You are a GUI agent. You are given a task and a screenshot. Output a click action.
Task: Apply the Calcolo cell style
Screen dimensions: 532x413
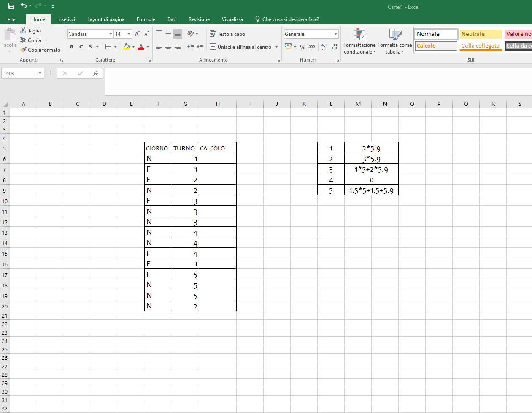tap(436, 46)
